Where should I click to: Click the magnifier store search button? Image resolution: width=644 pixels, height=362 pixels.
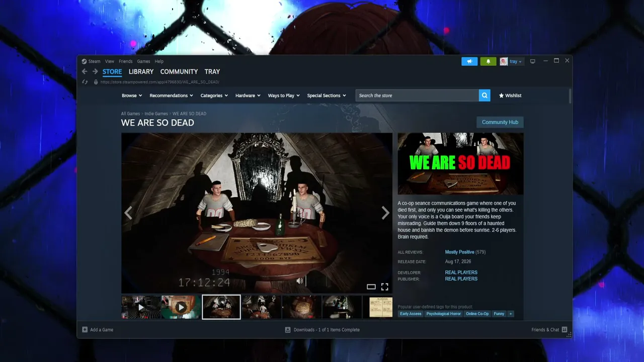click(x=485, y=96)
